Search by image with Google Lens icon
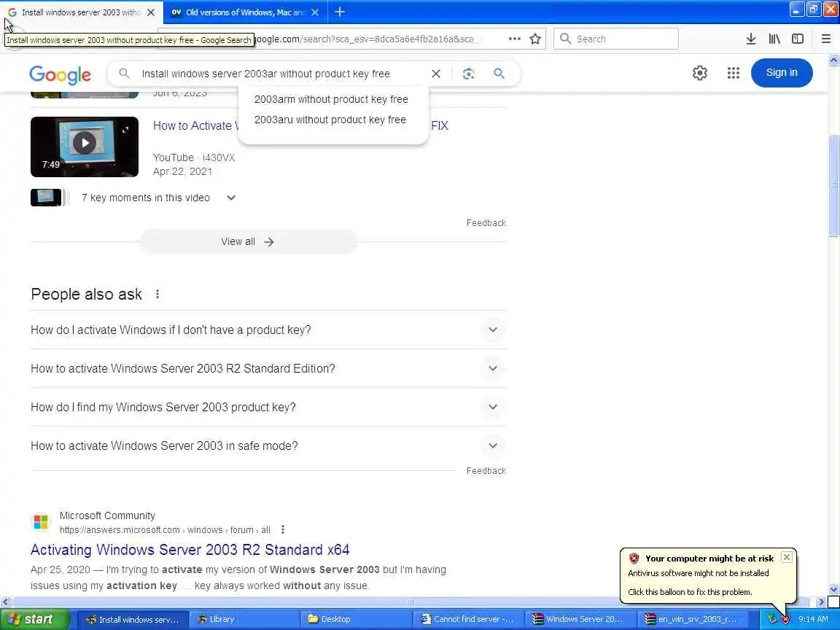Image resolution: width=840 pixels, height=630 pixels. click(x=468, y=74)
